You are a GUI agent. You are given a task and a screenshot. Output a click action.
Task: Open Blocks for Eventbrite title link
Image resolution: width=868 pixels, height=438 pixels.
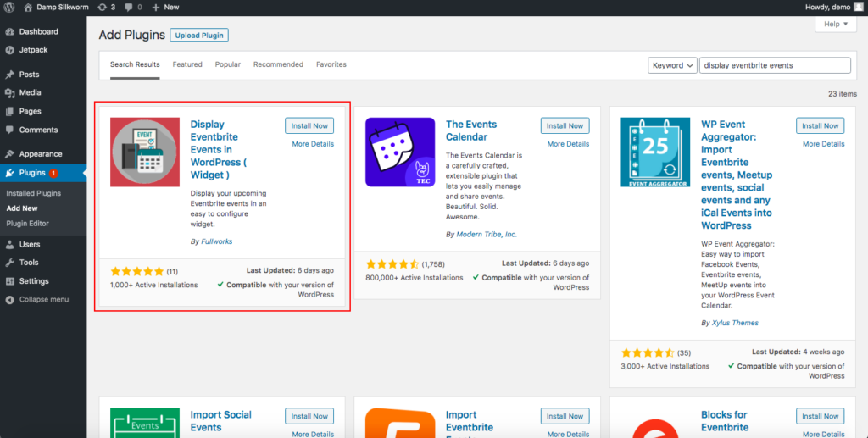[725, 421]
